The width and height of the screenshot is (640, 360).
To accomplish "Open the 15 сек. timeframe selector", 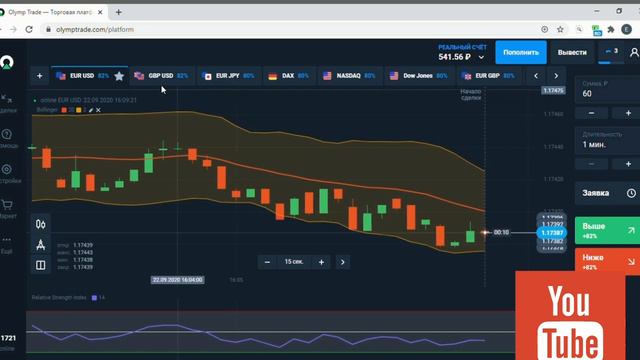I will coord(294,262).
